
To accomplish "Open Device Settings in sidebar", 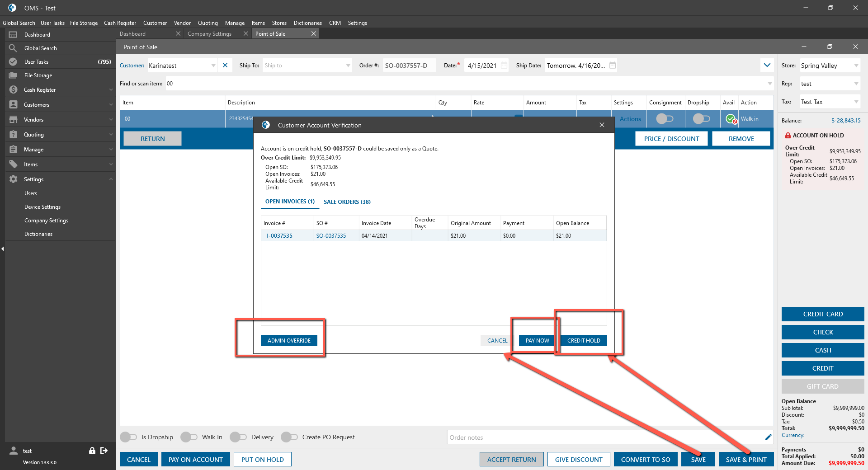I will tap(42, 207).
